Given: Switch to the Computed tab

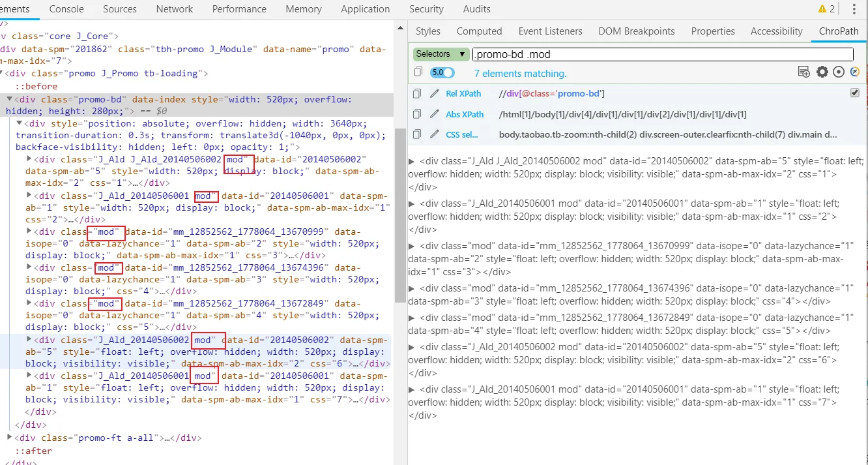Looking at the screenshot, I should [x=479, y=31].
